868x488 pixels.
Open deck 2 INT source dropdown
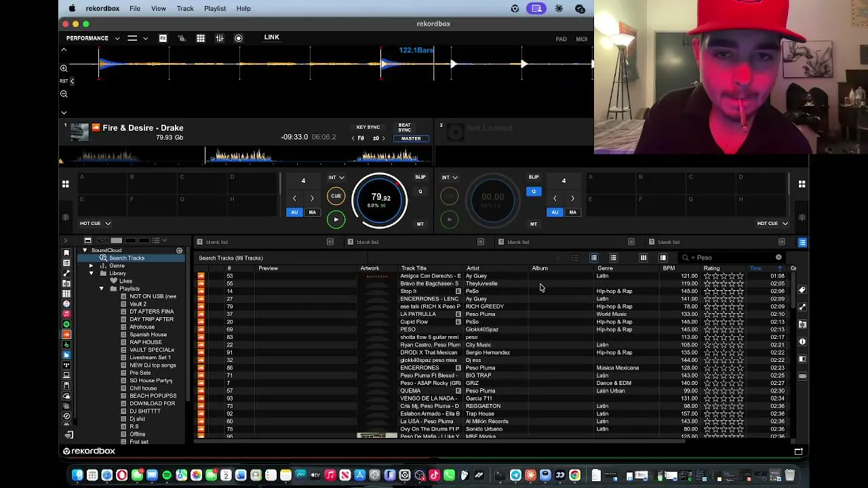click(450, 178)
